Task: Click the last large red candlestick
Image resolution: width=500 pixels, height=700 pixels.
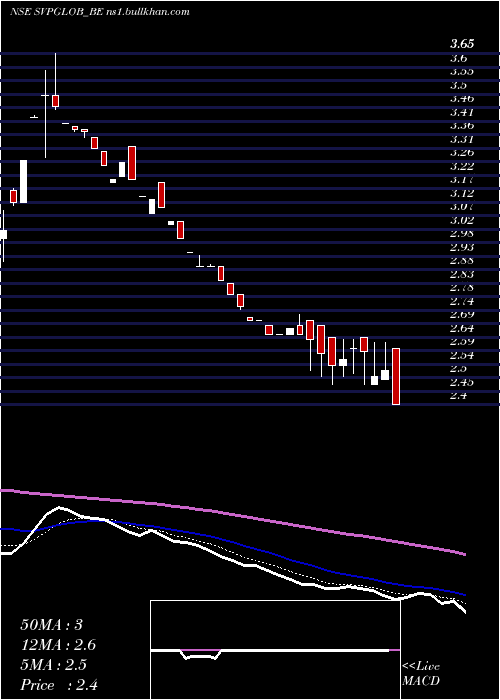Action: 396,376
